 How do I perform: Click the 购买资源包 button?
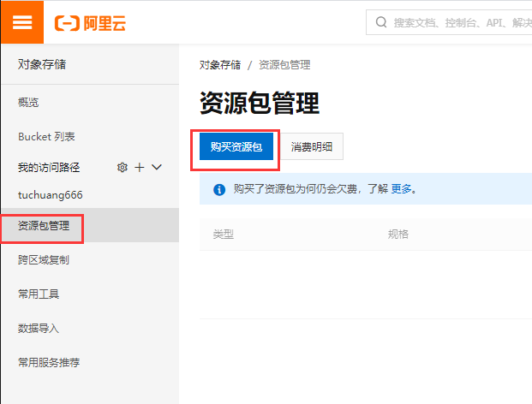tap(236, 146)
